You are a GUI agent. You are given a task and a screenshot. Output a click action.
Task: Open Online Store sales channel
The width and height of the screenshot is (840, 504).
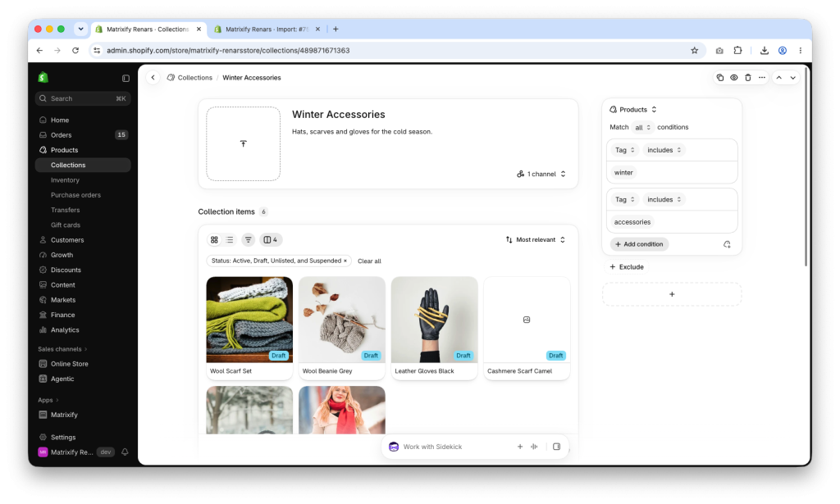tap(83, 364)
